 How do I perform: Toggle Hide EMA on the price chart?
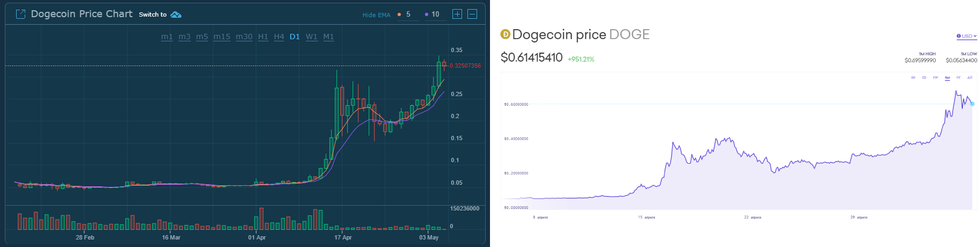click(376, 15)
